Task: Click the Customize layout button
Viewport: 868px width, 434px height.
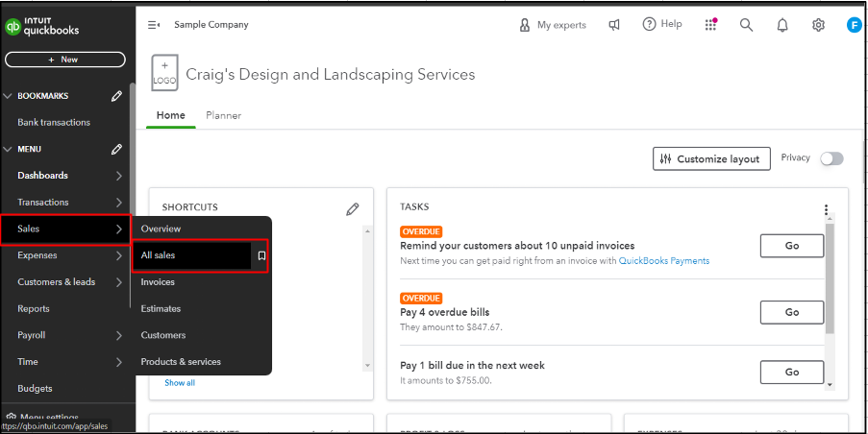Action: coord(711,158)
